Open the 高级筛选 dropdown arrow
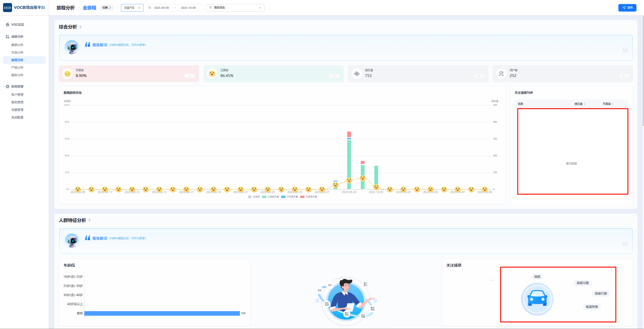 pyautogui.click(x=260, y=8)
